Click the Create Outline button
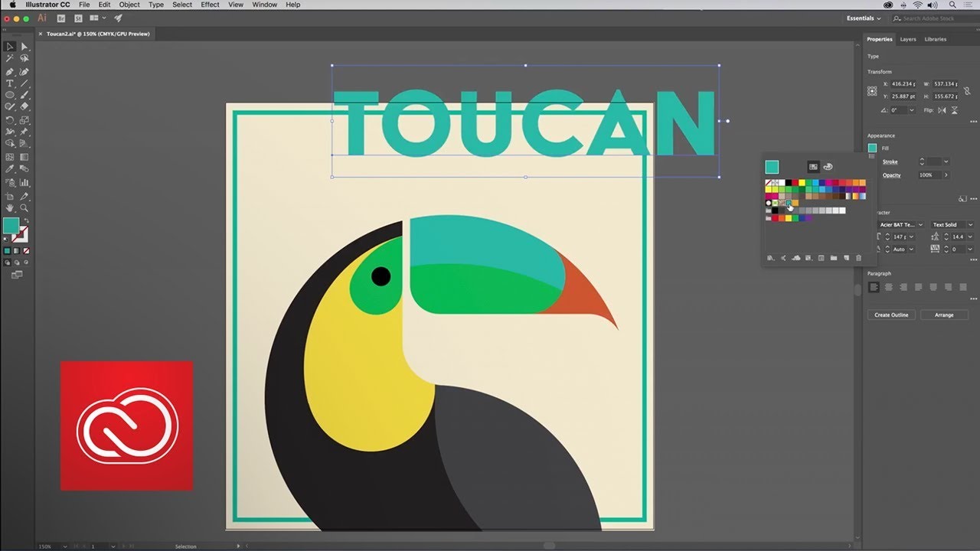Screen dimensions: 980x551 point(891,315)
